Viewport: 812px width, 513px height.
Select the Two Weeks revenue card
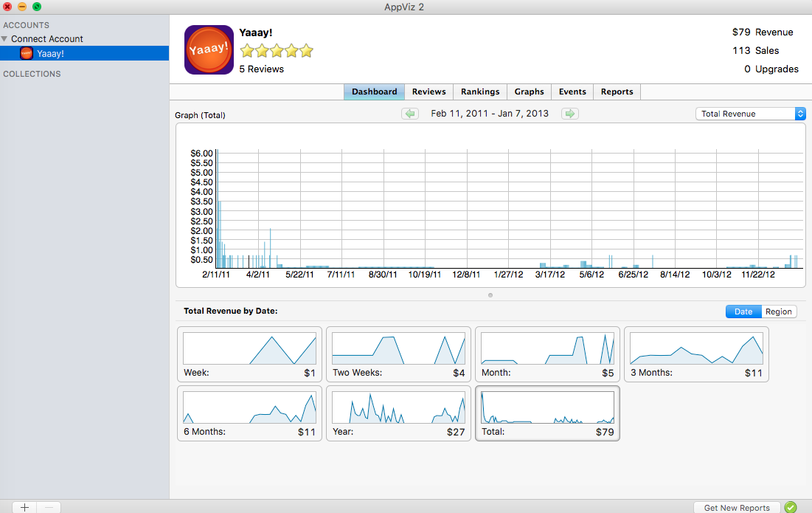pyautogui.click(x=399, y=354)
